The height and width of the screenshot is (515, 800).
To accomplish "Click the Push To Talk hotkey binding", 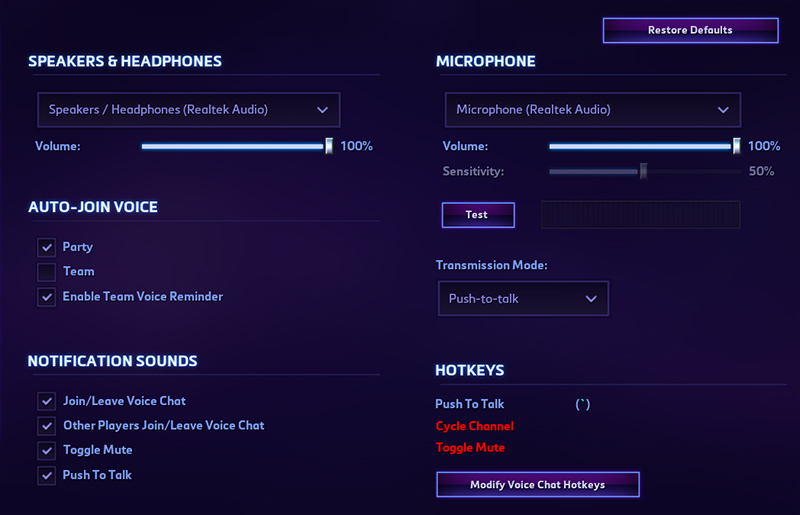I will pos(583,405).
